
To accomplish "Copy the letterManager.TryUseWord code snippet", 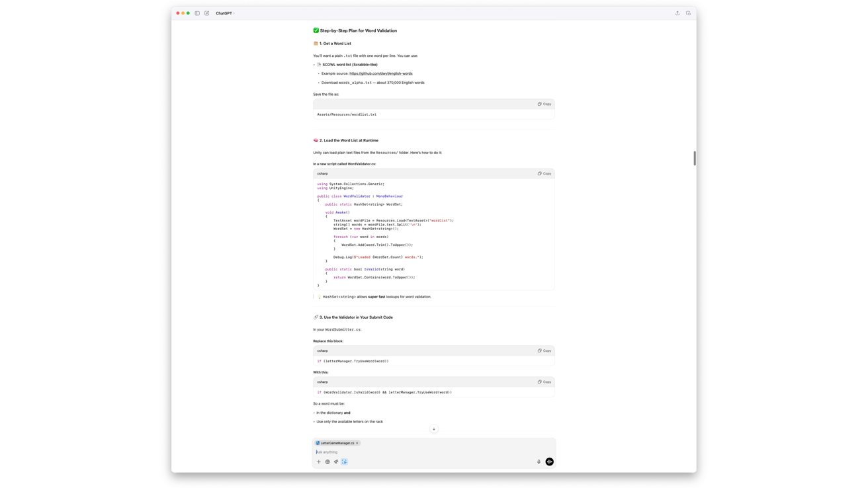I will [x=544, y=350].
